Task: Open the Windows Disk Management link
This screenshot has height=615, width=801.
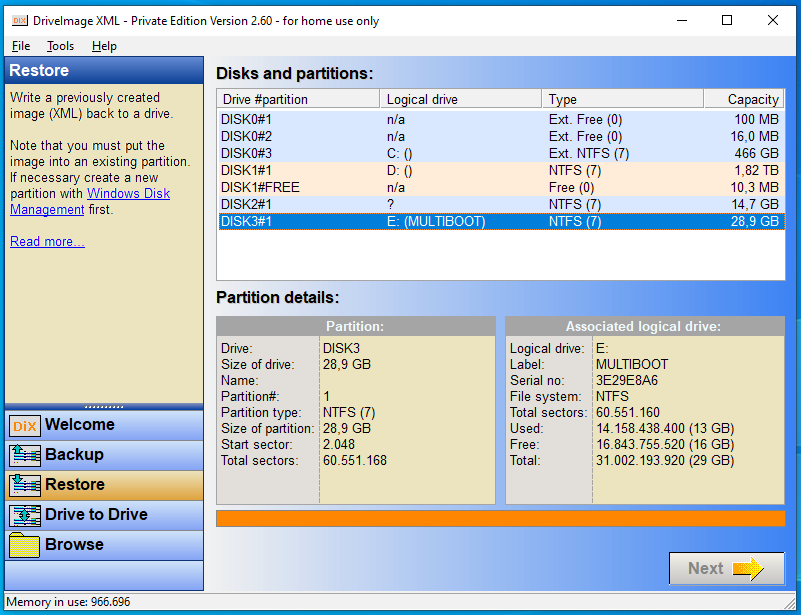Action: (90, 201)
